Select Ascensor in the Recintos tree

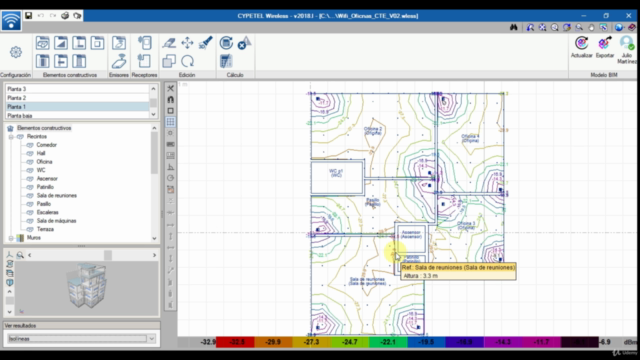pos(47,179)
